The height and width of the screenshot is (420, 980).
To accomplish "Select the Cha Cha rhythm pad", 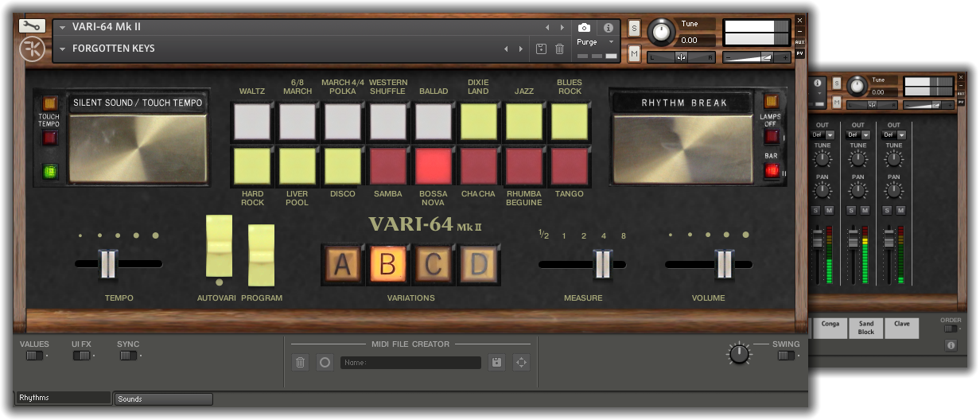I will point(479,165).
